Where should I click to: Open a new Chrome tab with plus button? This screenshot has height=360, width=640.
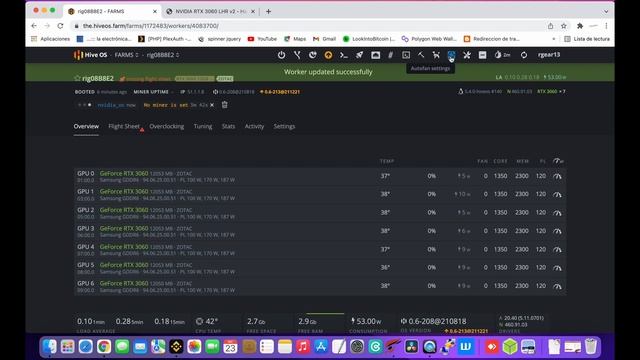(268, 11)
